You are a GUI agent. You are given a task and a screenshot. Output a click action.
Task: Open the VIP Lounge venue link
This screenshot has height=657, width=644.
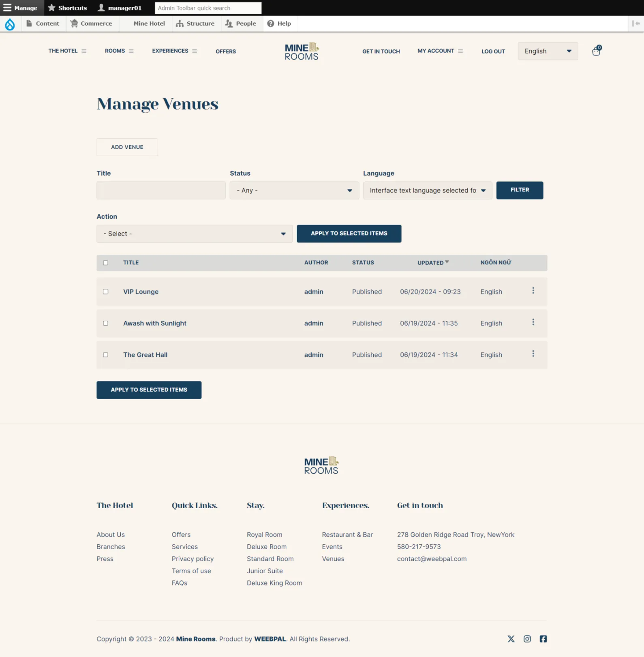[141, 292]
